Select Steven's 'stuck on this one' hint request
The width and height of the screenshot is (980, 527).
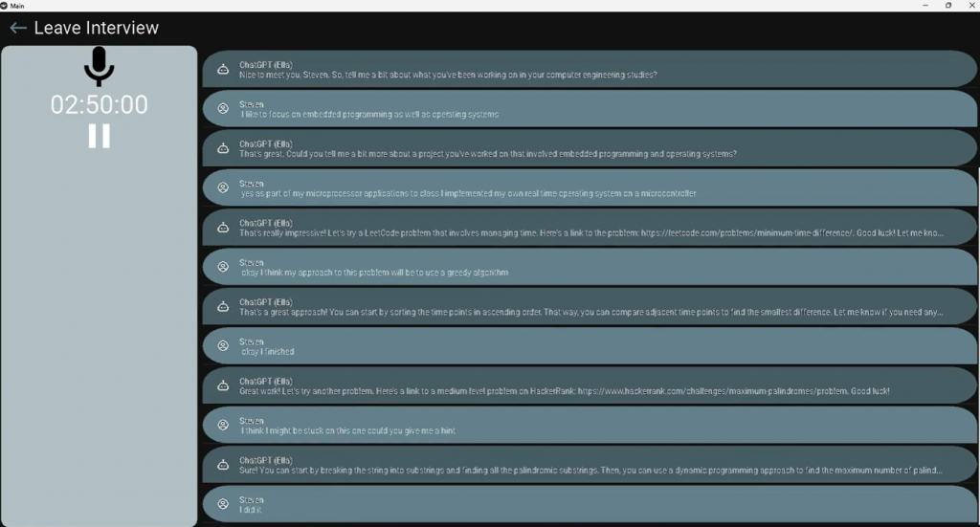click(590, 426)
